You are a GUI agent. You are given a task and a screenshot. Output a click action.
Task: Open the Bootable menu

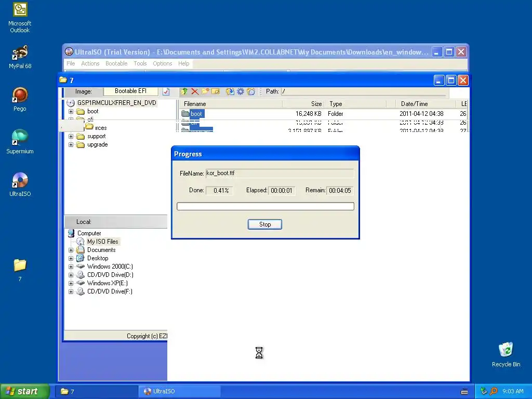116,63
